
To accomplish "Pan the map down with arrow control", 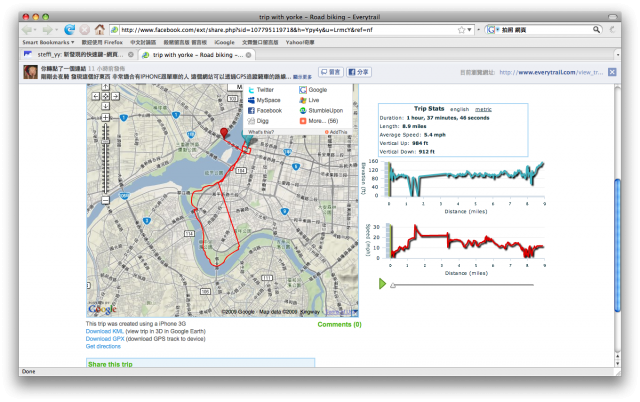I will click(106, 106).
